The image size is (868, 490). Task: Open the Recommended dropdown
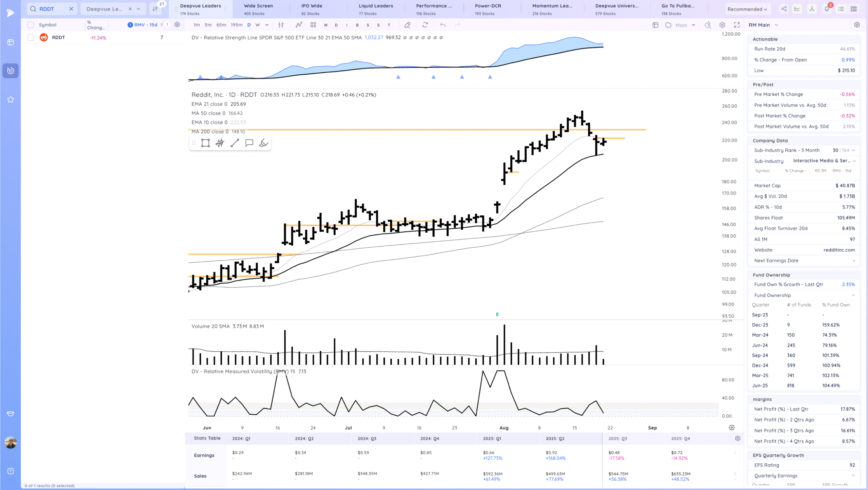747,9
